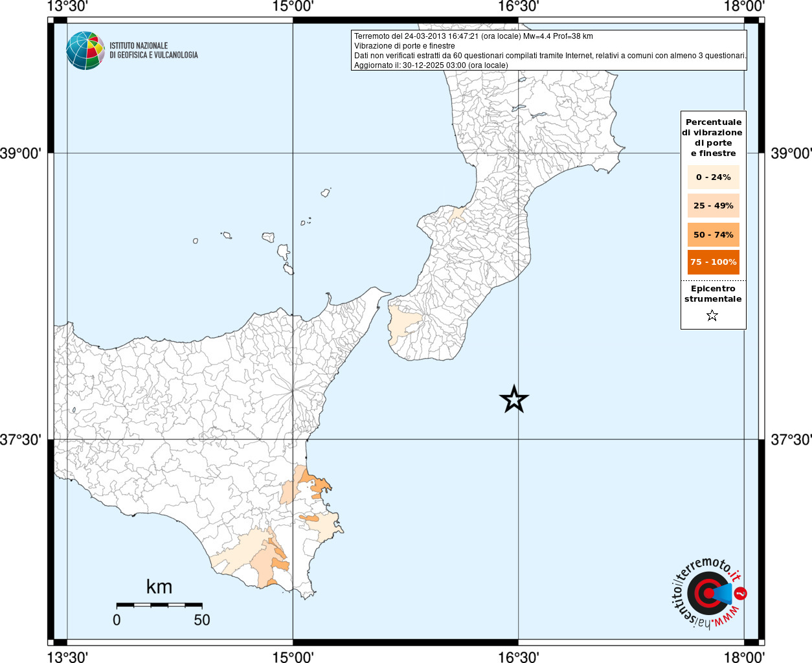Click the left 39°00' latitude label

[x=21, y=153]
